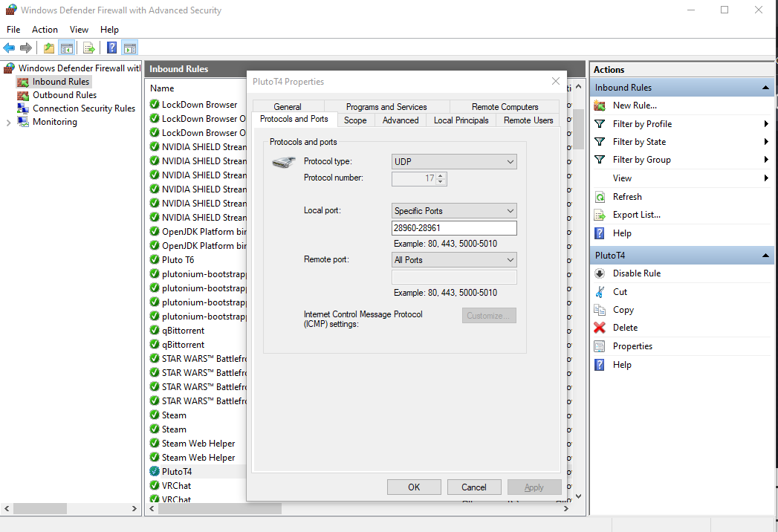Click the Cut scissors icon

pyautogui.click(x=600, y=292)
